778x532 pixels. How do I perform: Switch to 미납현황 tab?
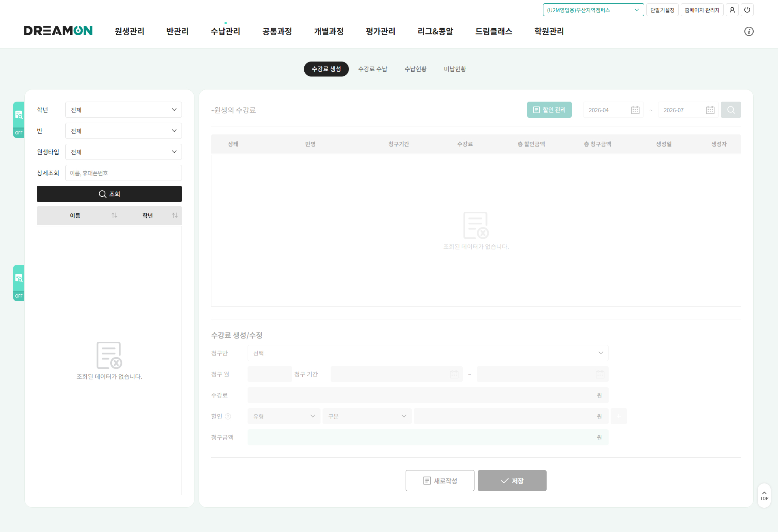(455, 69)
